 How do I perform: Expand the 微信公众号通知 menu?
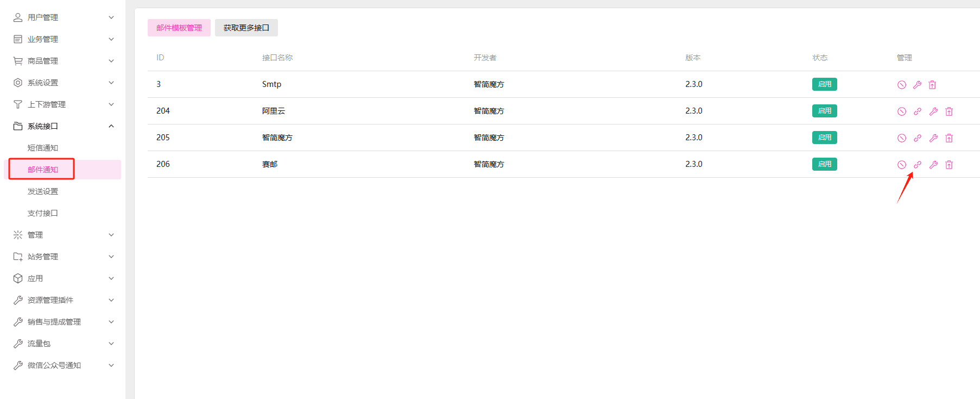click(x=63, y=365)
